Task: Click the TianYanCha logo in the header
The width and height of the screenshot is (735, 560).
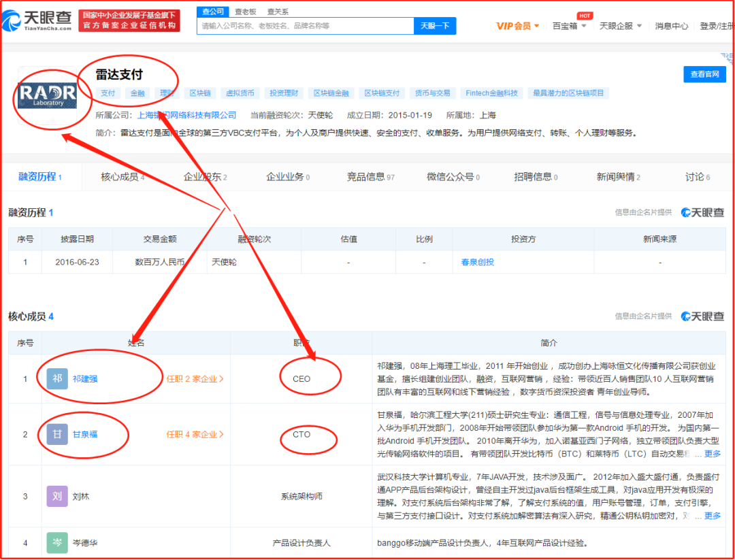Action: coord(37,20)
